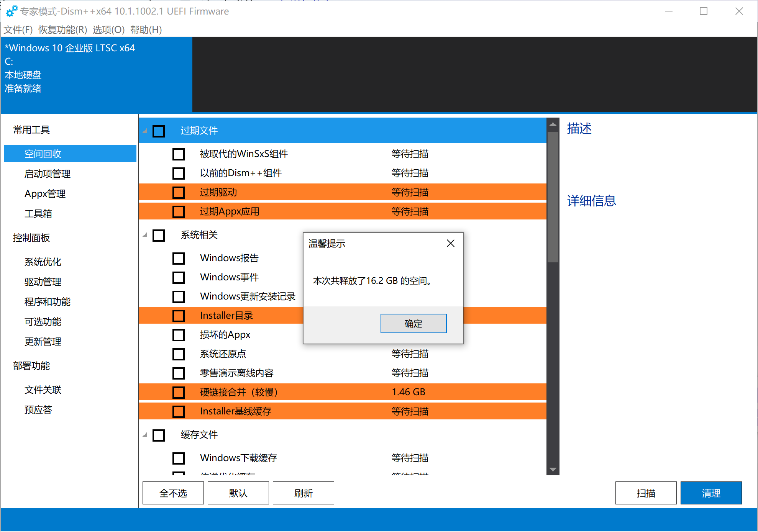Open the 恢复功能(R) menu
758x532 pixels.
coord(62,29)
